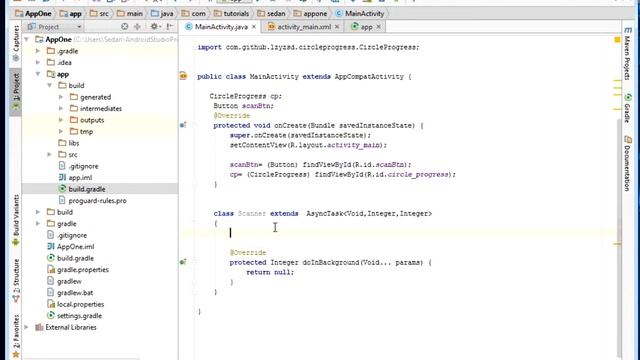
Task: Click tutorials breadcrumb in navigation bar
Action: tap(231, 13)
